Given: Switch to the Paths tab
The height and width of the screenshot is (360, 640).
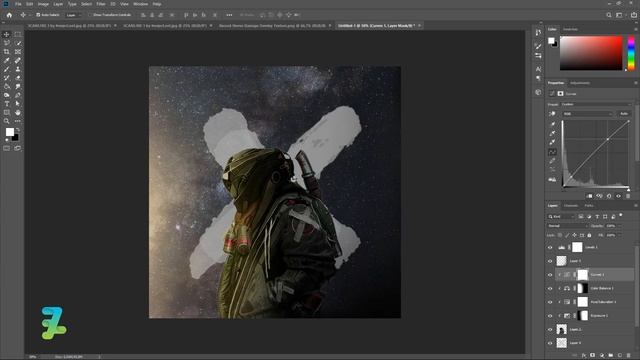Looking at the screenshot, I should 589,206.
